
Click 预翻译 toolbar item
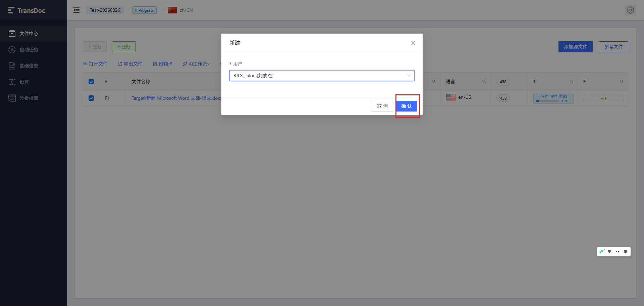point(163,64)
